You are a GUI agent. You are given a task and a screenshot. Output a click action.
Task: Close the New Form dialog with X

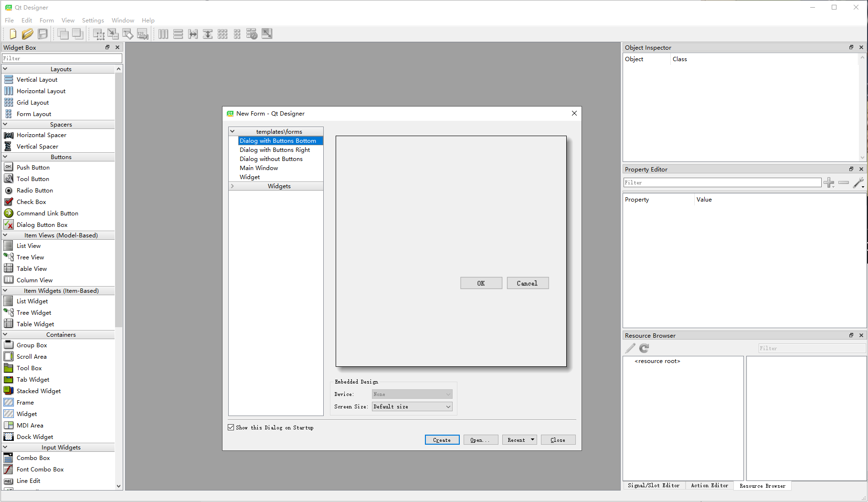574,113
